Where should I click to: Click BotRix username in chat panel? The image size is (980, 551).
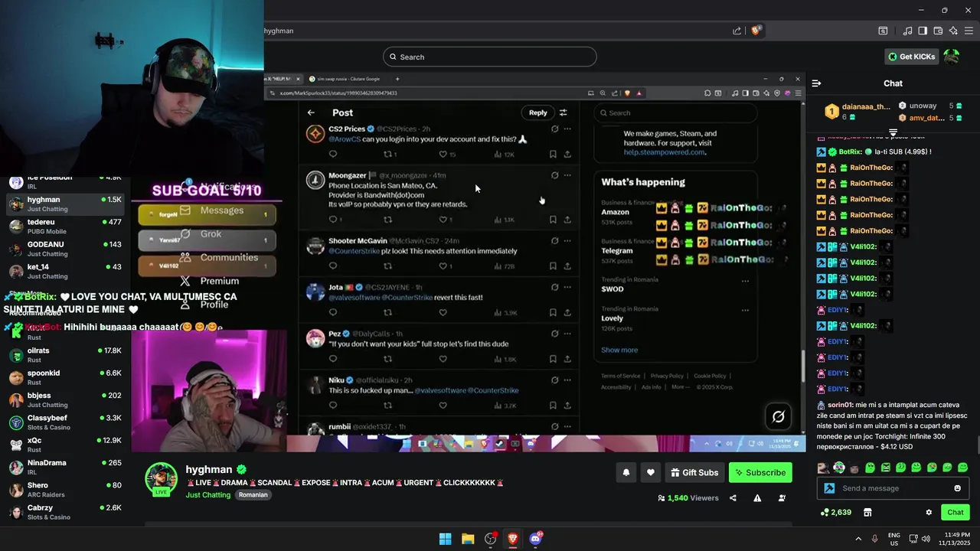coord(851,152)
